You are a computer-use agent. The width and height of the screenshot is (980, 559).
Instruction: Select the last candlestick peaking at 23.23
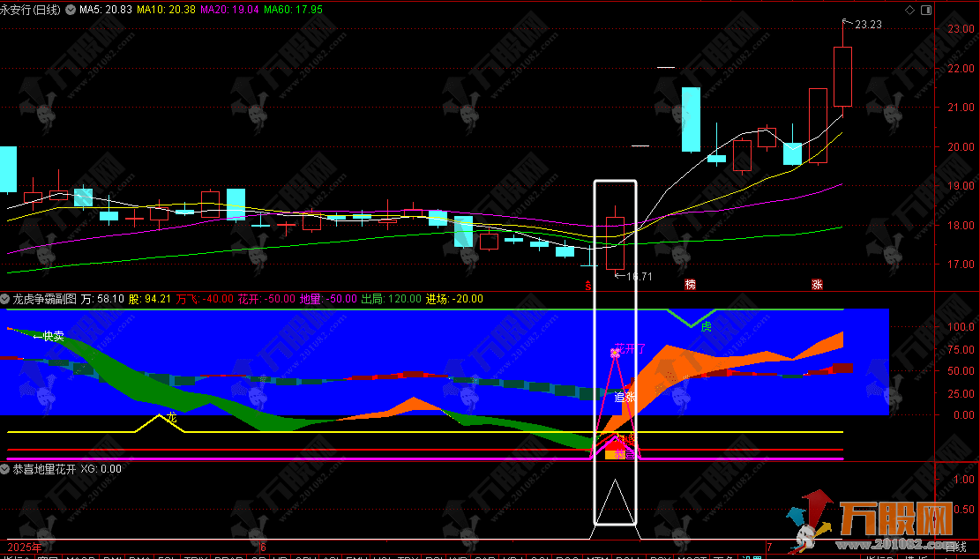[x=842, y=76]
